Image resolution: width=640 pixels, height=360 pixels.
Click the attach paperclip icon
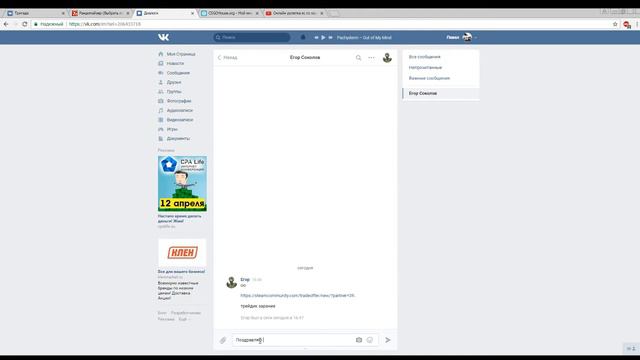click(223, 340)
